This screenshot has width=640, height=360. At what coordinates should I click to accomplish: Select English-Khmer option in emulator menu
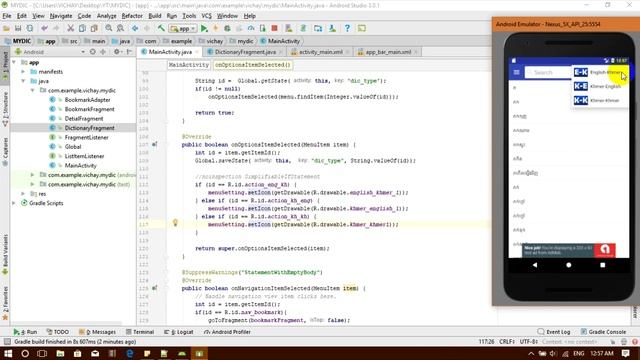pyautogui.click(x=599, y=73)
